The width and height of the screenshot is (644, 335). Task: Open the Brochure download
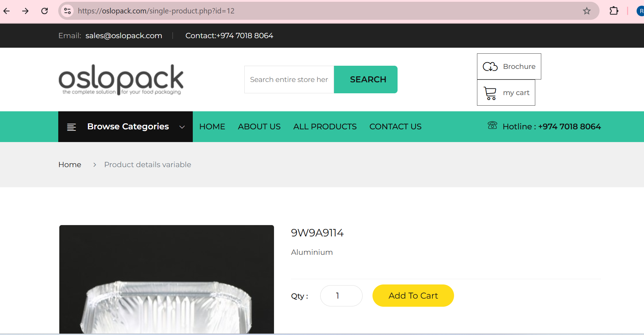tap(509, 66)
